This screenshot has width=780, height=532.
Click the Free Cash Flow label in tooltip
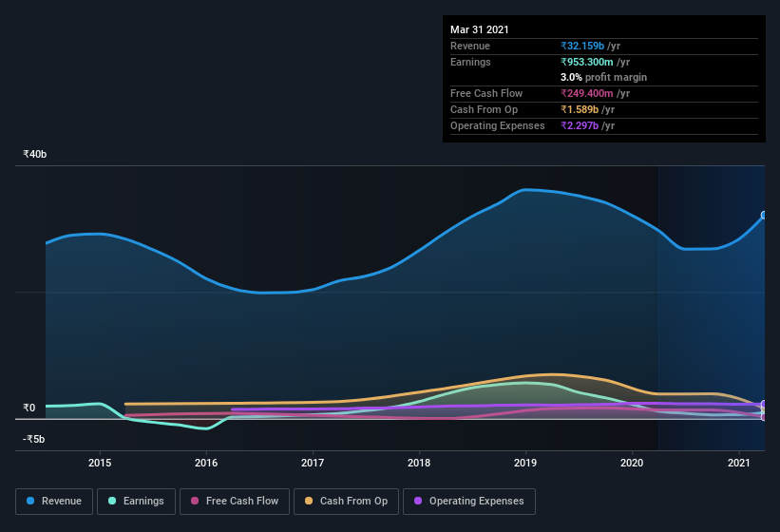486,93
